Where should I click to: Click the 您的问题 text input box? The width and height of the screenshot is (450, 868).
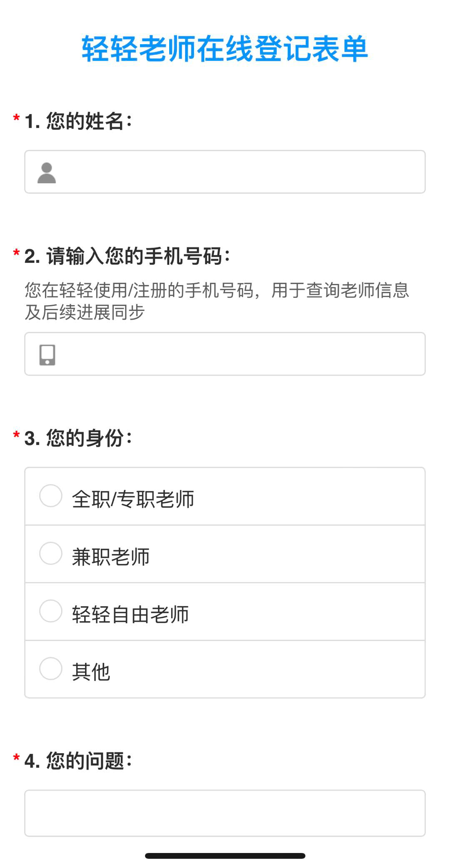[x=225, y=813]
